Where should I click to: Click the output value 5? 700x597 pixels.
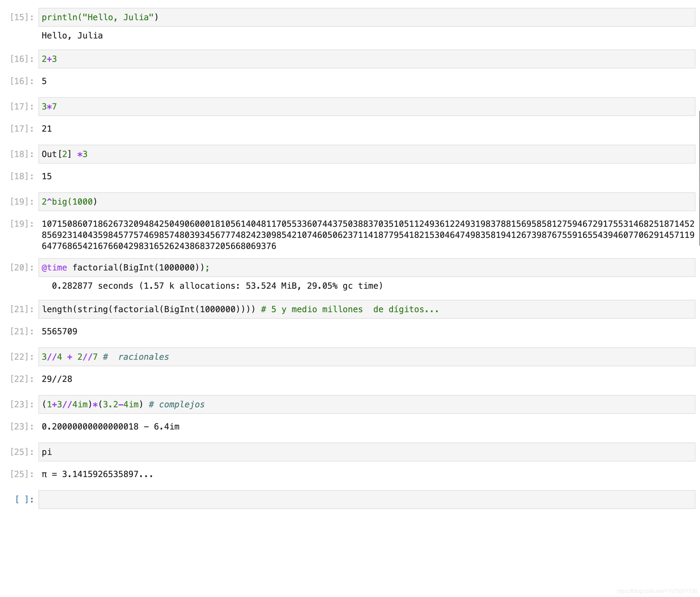pos(44,81)
